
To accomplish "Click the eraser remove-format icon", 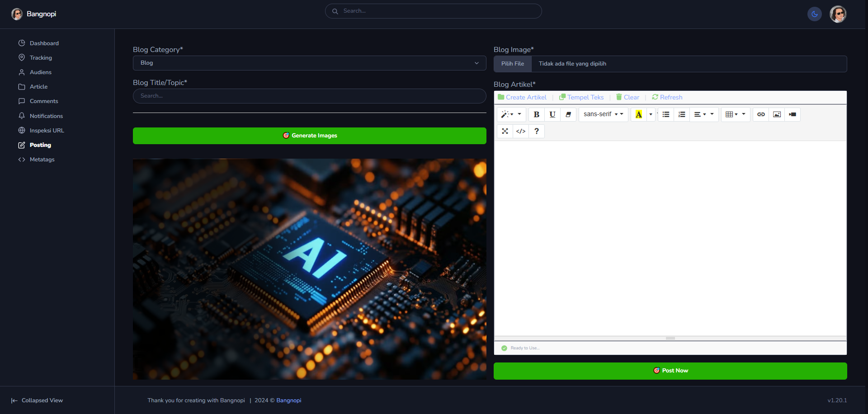I will pos(568,114).
